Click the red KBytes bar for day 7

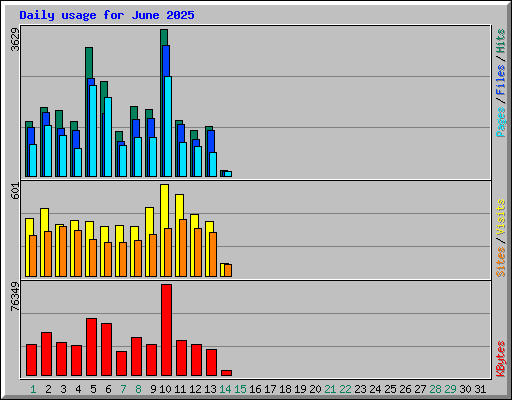pos(121,363)
